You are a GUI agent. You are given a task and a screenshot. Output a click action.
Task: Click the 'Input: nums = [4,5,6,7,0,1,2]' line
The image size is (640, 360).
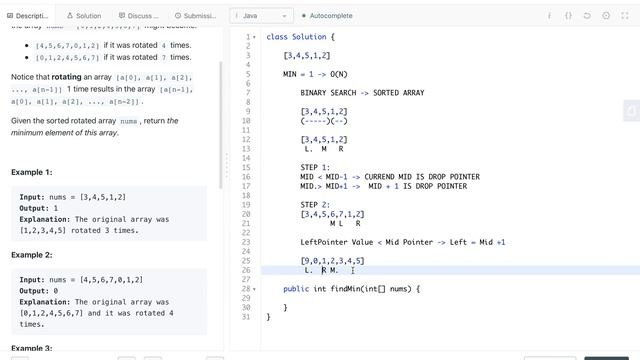pyautogui.click(x=81, y=280)
